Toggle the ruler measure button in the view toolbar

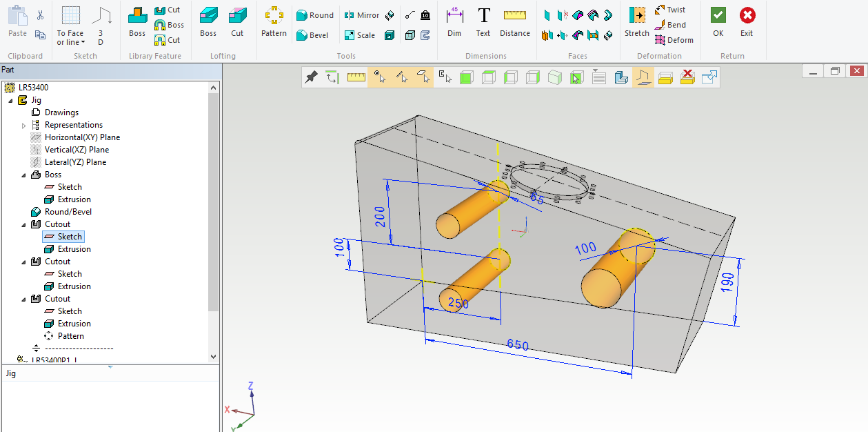coord(356,77)
